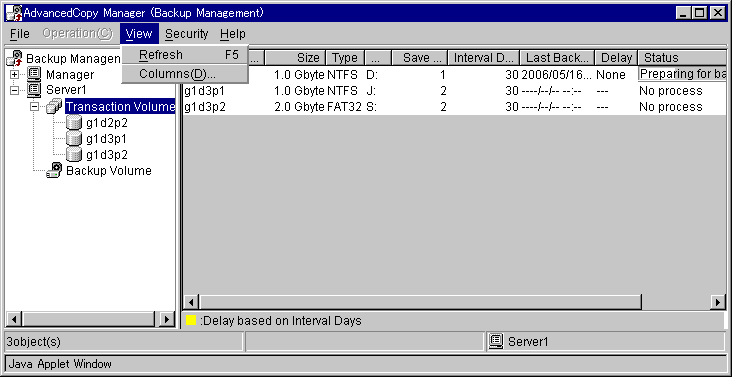Click the Manager server icon
This screenshot has height=377, width=732.
(34, 74)
